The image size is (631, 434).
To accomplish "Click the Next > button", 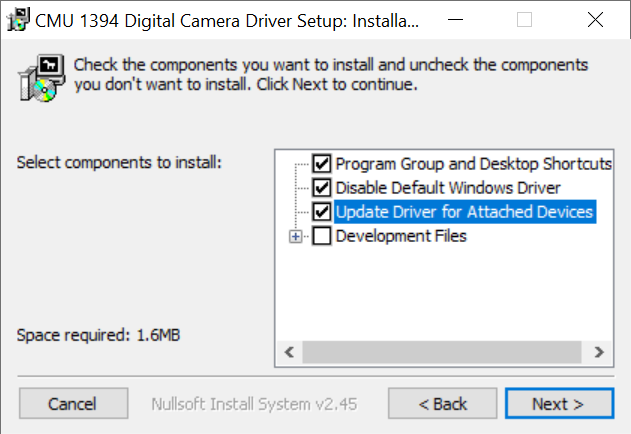I will point(559,403).
